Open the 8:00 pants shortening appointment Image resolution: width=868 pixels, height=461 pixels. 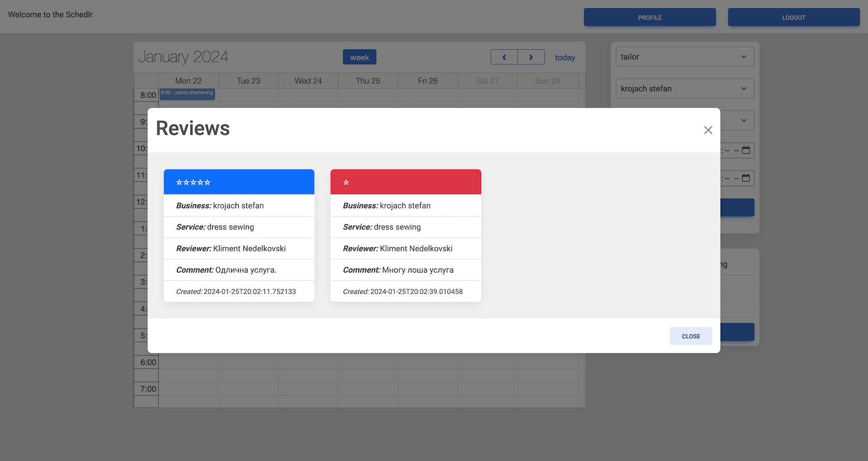point(187,93)
